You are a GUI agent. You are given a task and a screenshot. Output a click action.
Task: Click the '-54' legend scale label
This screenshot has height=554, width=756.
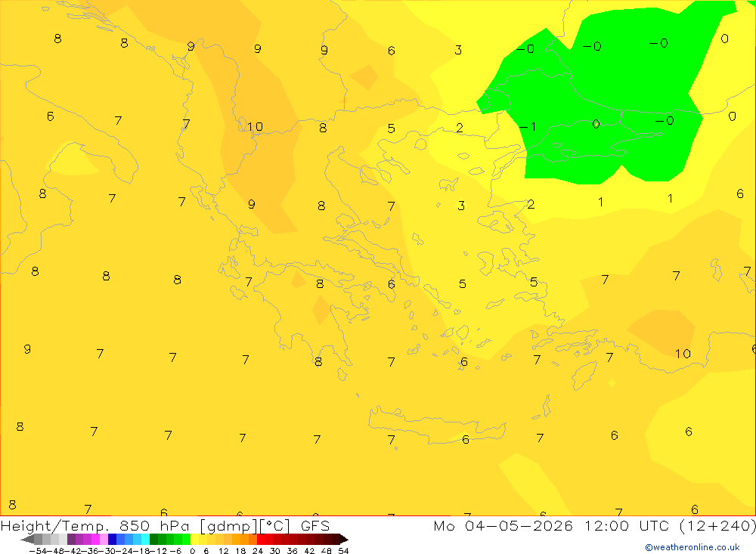[38, 551]
